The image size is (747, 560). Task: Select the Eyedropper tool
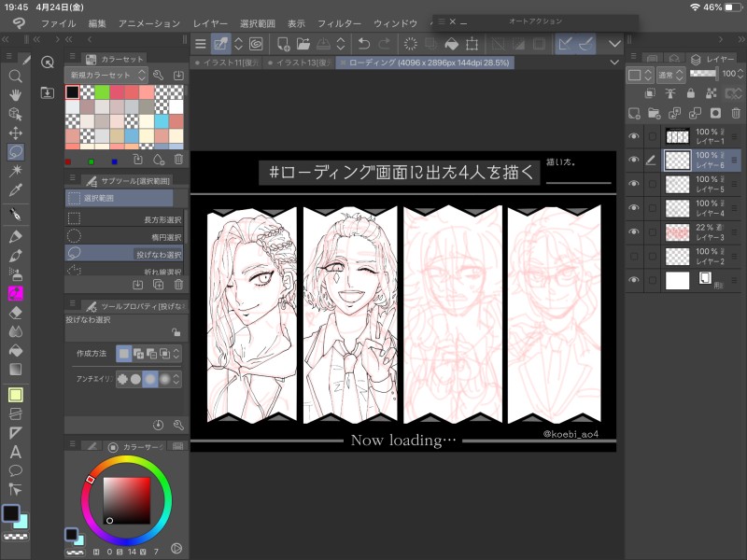pos(15,190)
